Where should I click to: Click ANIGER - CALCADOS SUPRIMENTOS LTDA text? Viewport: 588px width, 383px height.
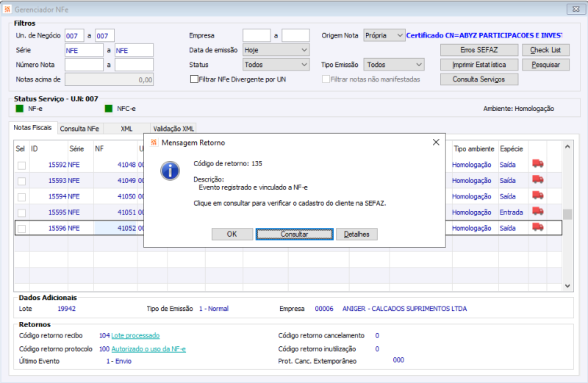(405, 309)
